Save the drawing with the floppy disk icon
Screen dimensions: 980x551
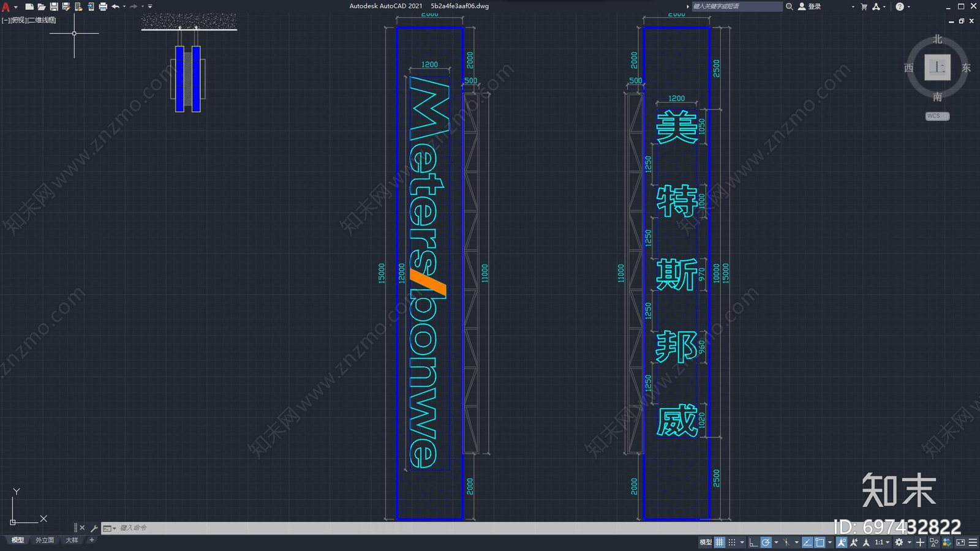pos(54,7)
